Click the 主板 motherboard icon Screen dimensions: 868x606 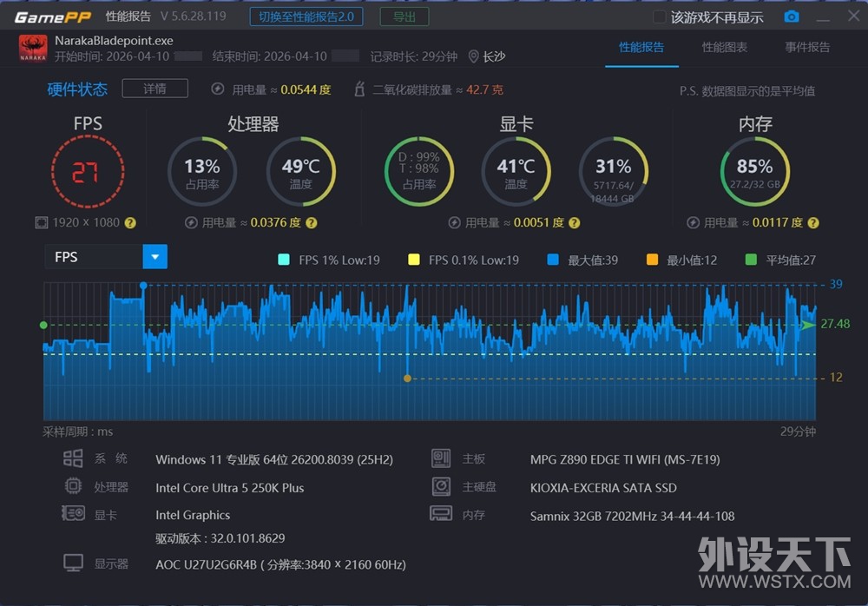(441, 458)
